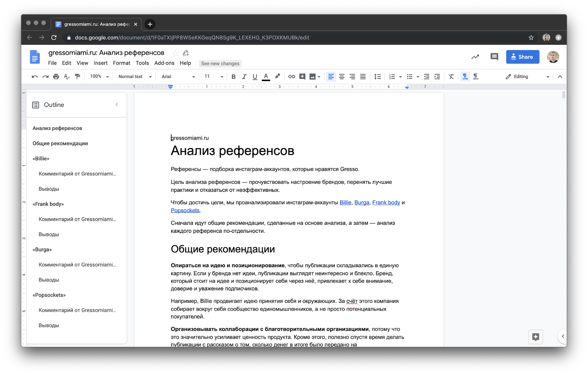Click the Explore button at bottom right
Screen dimensions: 588x375
pyautogui.click(x=535, y=337)
